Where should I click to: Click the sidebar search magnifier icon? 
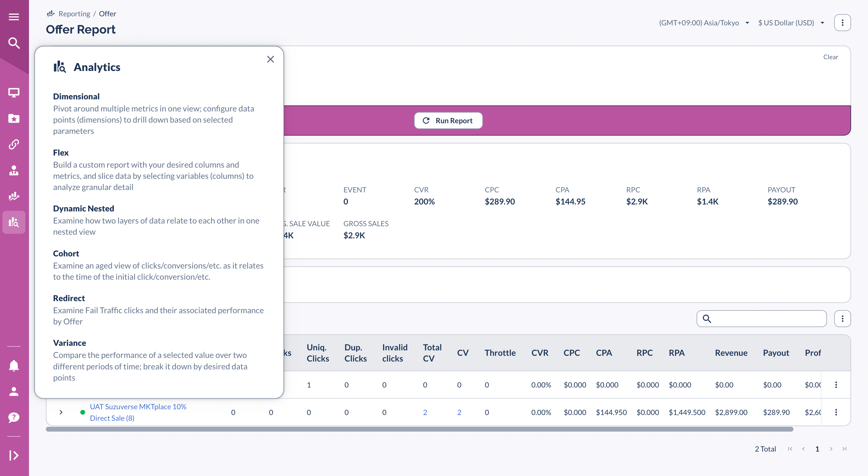click(14, 43)
